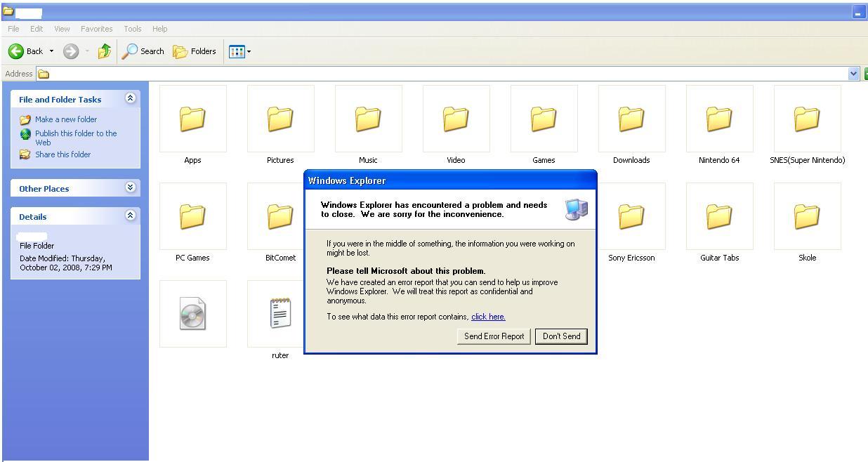The width and height of the screenshot is (868, 462).
Task: Select the Guitar Tabs folder icon
Action: pyautogui.click(x=720, y=216)
